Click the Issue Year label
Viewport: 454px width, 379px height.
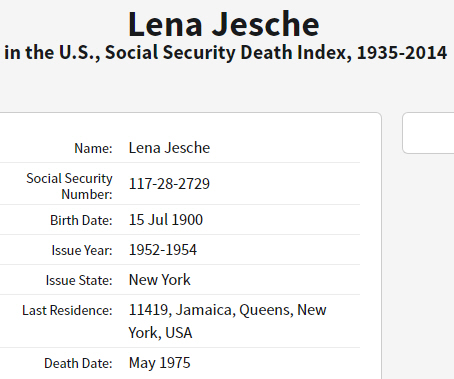(82, 250)
